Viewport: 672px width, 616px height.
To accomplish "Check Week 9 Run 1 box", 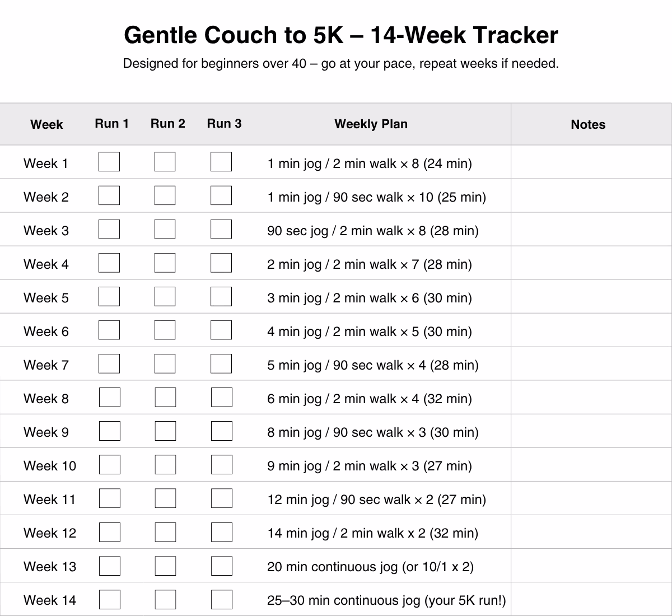I will (109, 431).
